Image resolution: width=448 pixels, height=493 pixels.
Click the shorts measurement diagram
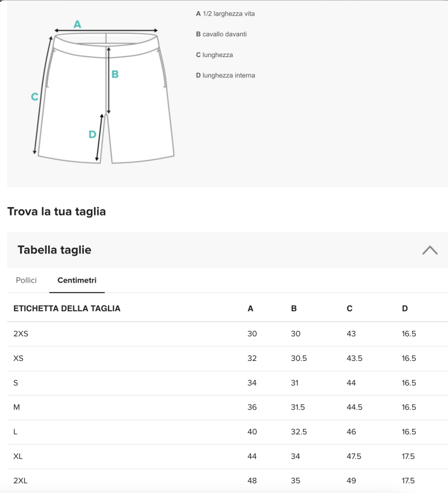[x=106, y=95]
